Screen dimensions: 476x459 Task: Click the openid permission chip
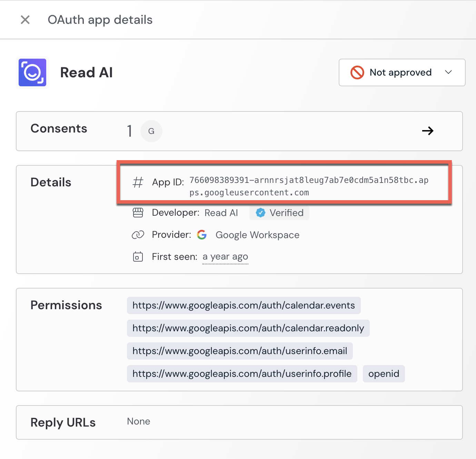[384, 374]
